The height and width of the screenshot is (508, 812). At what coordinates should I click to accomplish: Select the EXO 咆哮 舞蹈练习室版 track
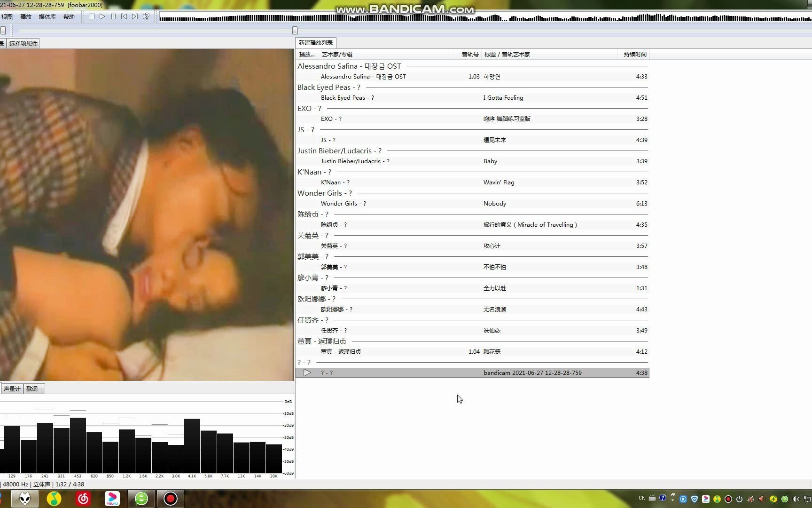pyautogui.click(x=472, y=119)
